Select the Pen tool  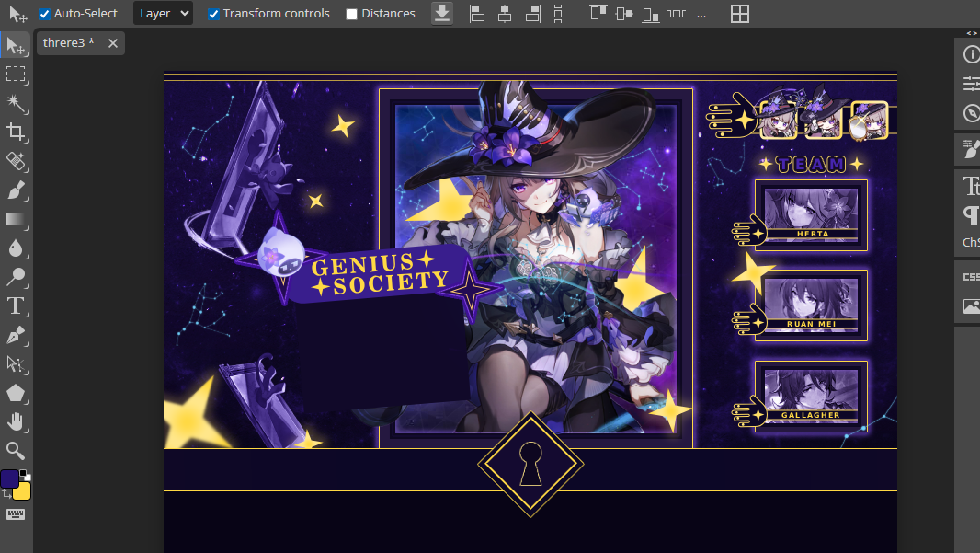16,335
